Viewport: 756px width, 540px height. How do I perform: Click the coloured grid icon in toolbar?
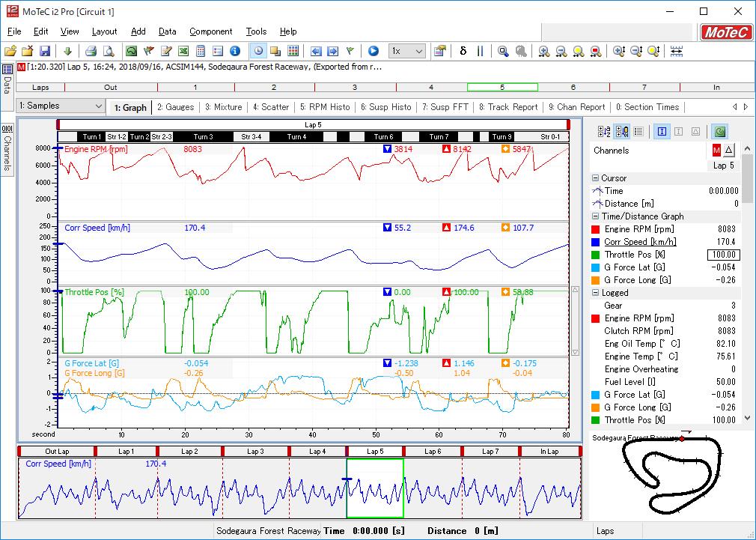[x=293, y=51]
